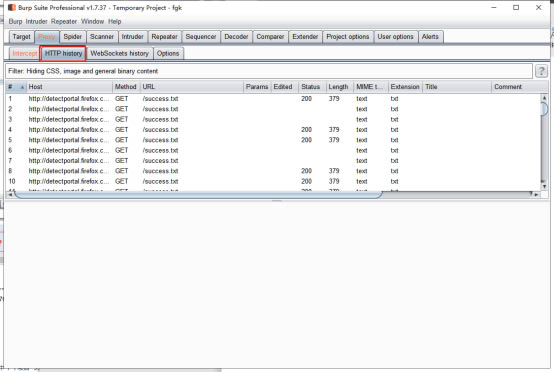Switch to the Intruder tab
Viewport: 554px width, 372px height.
point(132,37)
